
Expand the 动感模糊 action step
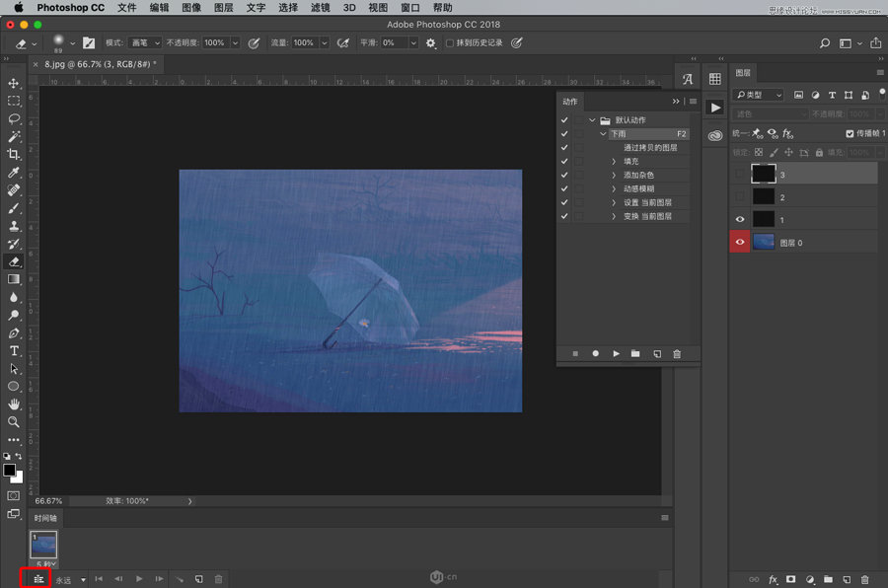[x=614, y=188]
